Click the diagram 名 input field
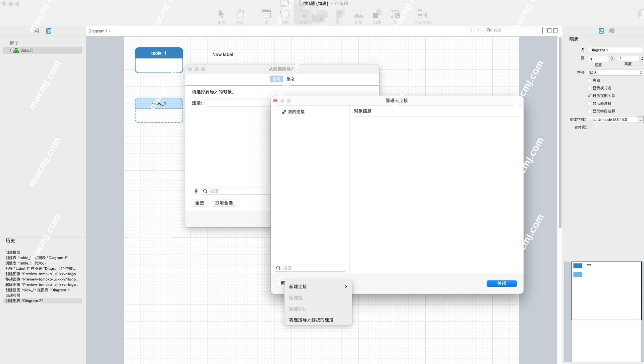The image size is (644, 364). tap(615, 50)
